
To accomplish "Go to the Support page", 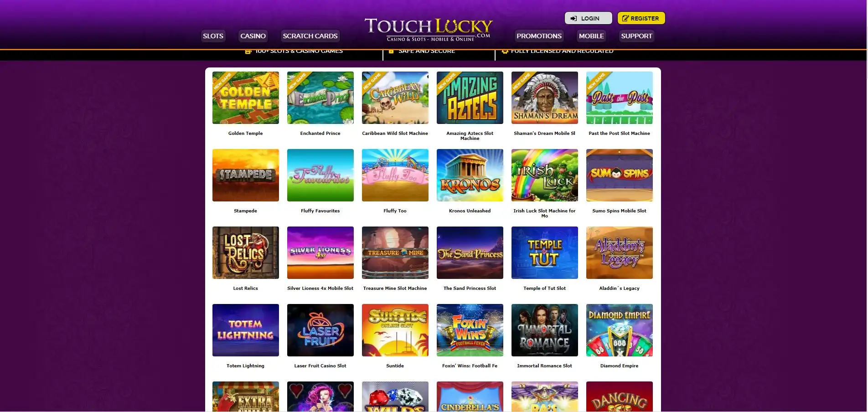I will click(636, 36).
